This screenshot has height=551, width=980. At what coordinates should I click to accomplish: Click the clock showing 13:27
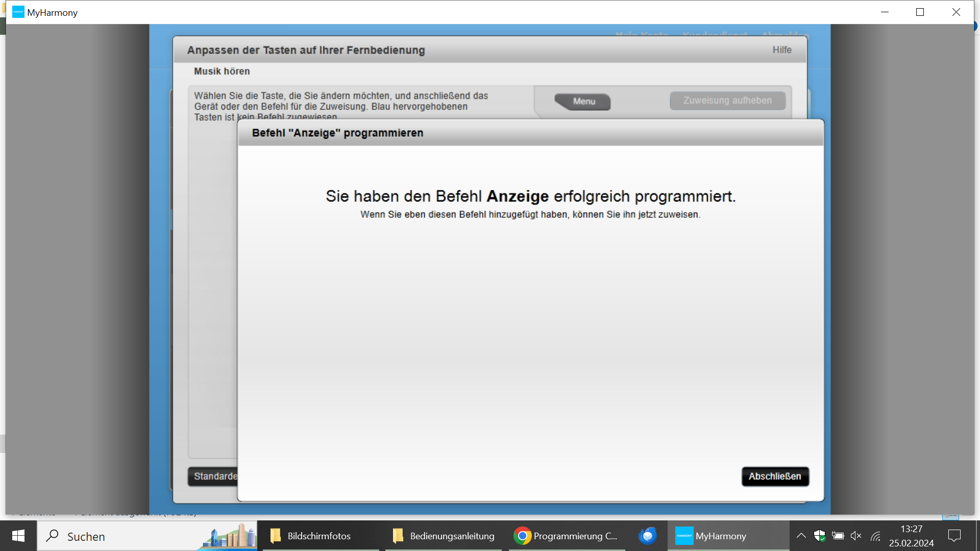click(x=911, y=536)
